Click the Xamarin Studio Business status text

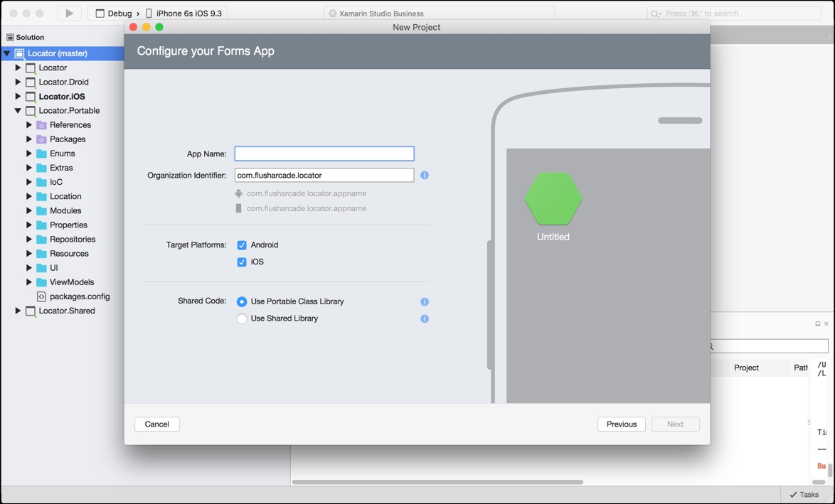click(x=381, y=14)
